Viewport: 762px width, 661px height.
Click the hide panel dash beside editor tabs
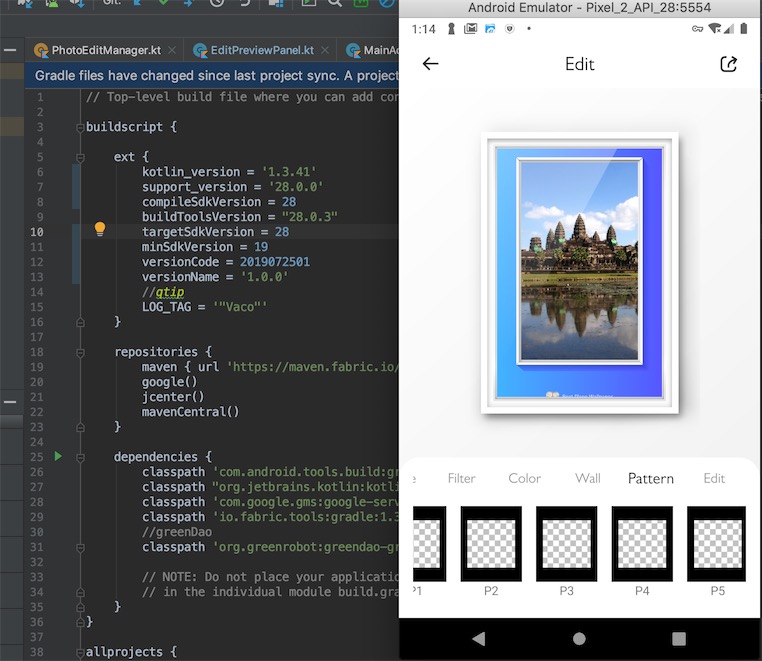(x=10, y=50)
